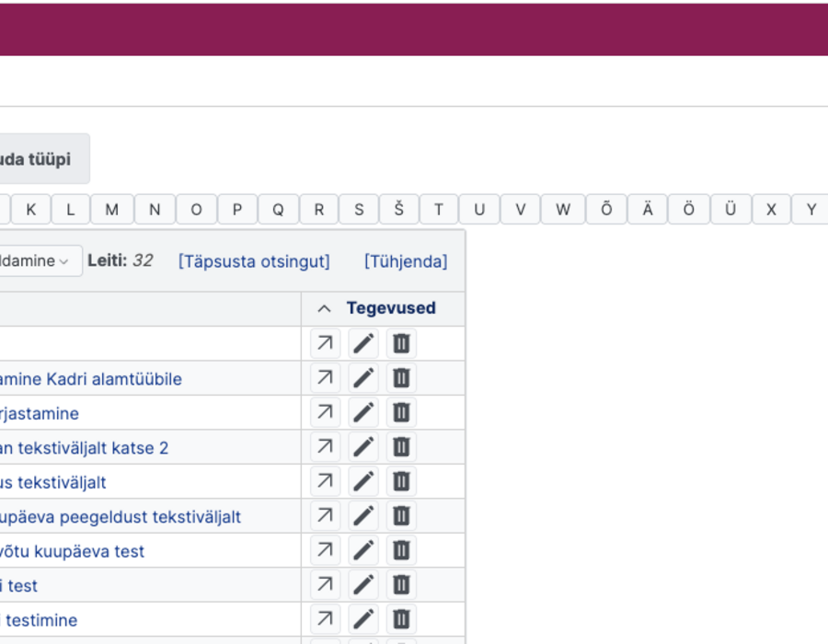Screen dimensions: 828x644
Task: Click the [Täpsusta otsingut] link
Action: pos(254,261)
